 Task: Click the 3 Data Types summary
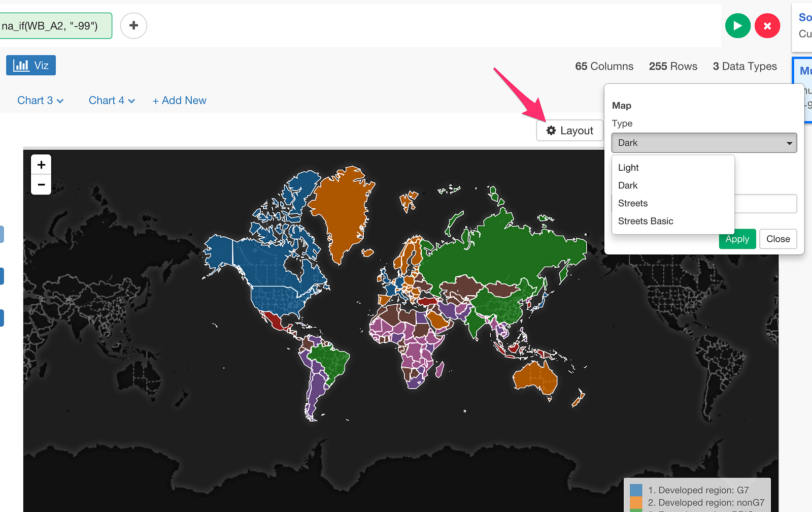745,66
